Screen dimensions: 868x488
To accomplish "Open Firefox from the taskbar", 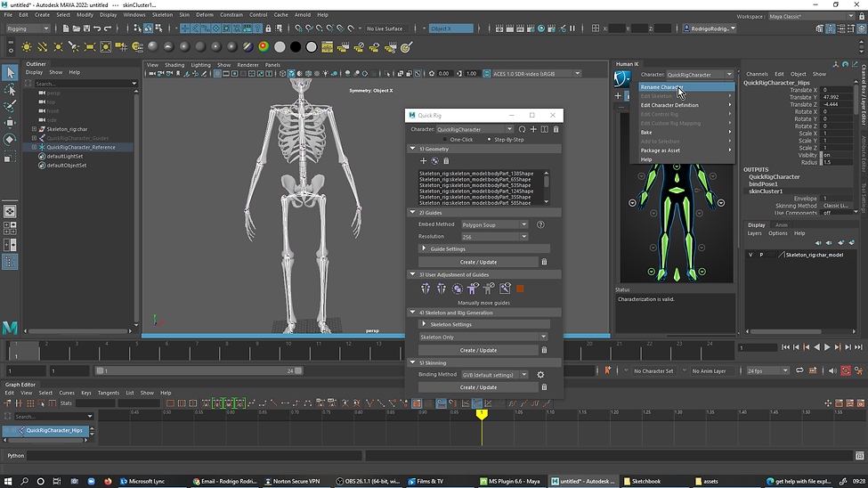I will (108, 482).
